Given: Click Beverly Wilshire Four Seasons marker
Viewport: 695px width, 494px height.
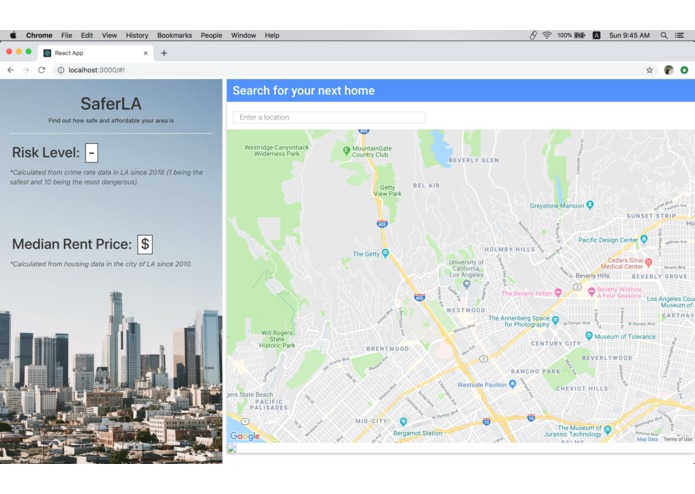Looking at the screenshot, I should point(591,292).
